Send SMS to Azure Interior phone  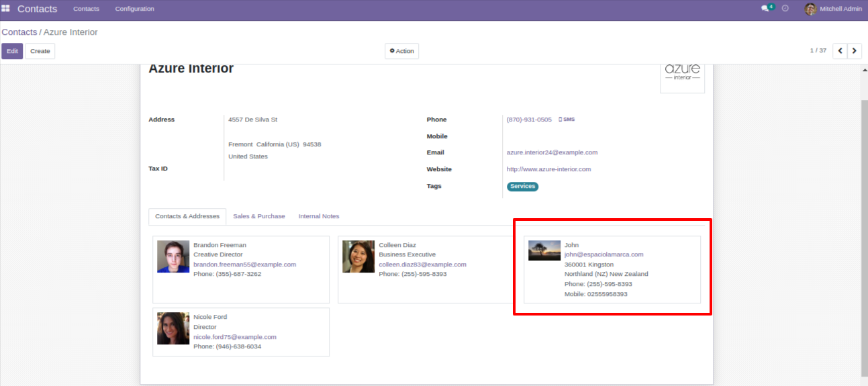pos(567,119)
